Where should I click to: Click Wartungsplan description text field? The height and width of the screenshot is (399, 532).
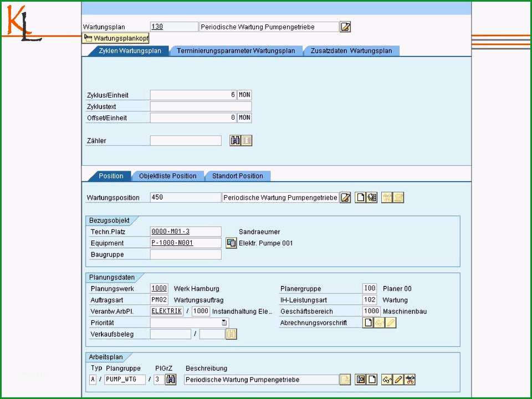coord(269,27)
